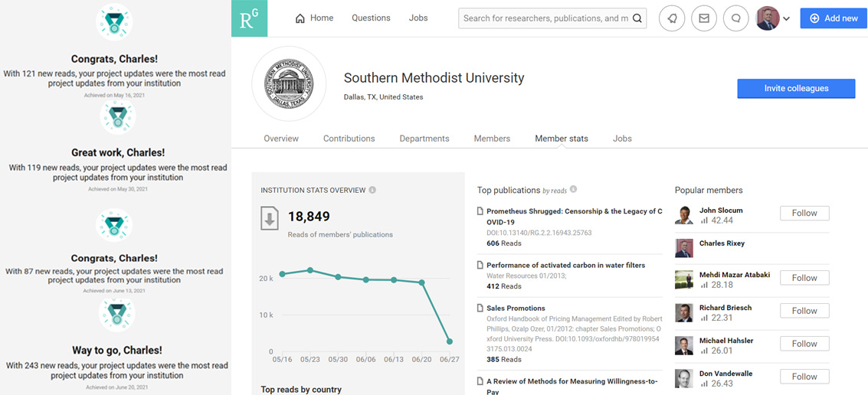Click medal badge above Way to go, Charles

coord(116,314)
